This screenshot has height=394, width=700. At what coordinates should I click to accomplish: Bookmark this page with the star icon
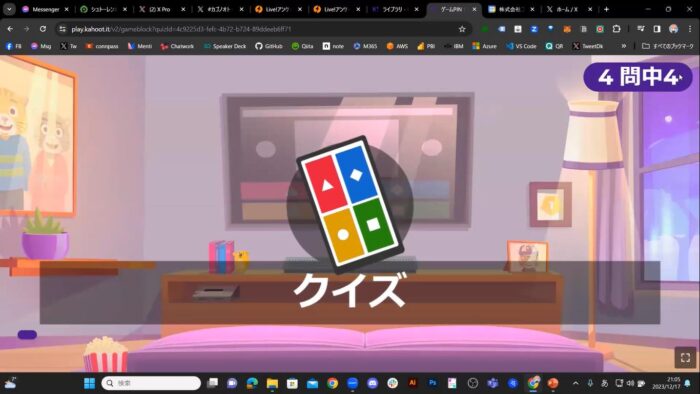(462, 29)
